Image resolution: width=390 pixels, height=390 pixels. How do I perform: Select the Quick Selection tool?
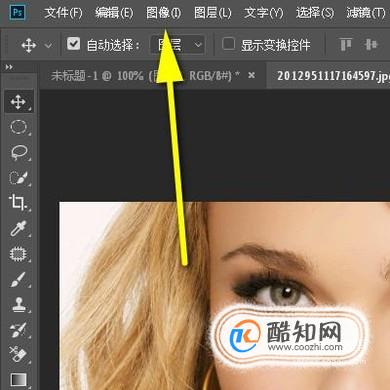(x=19, y=178)
